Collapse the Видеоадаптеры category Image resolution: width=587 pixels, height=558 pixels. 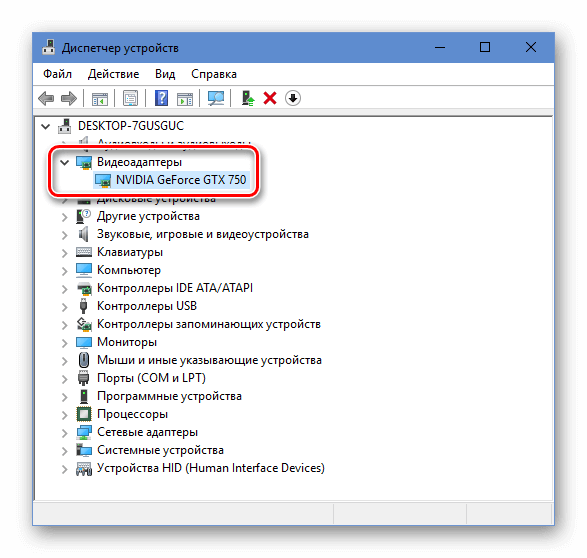tap(65, 162)
